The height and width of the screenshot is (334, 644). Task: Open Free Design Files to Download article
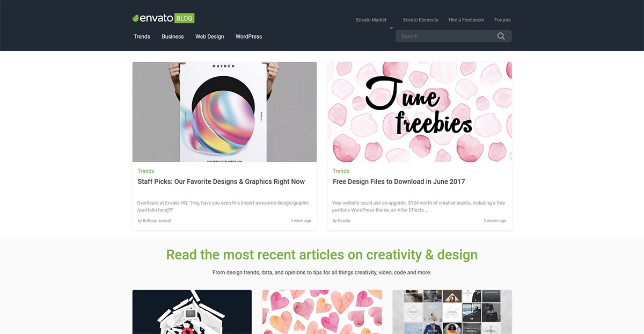(399, 181)
